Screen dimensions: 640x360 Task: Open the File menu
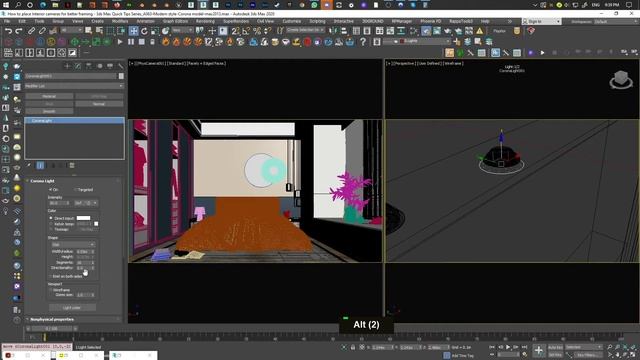point(7,21)
